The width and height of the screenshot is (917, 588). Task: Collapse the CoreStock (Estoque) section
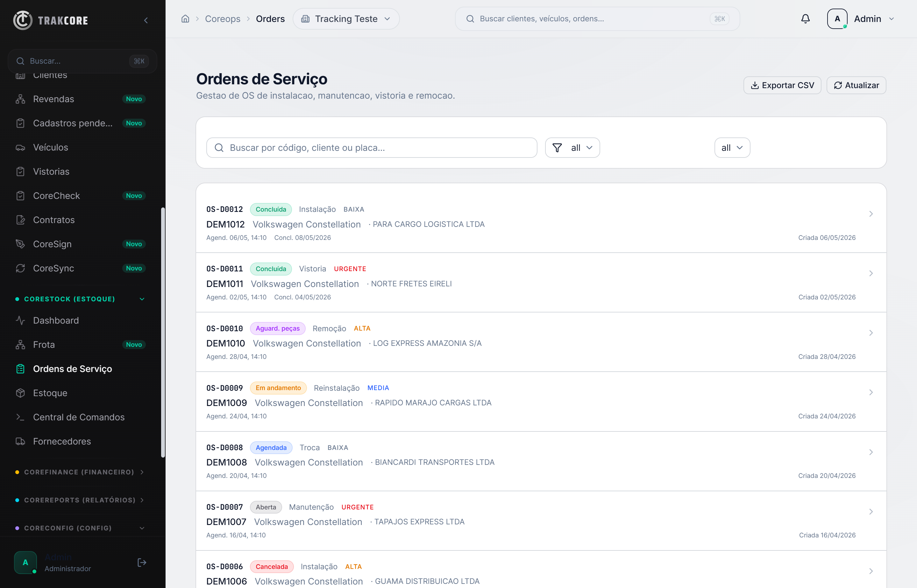(80, 299)
